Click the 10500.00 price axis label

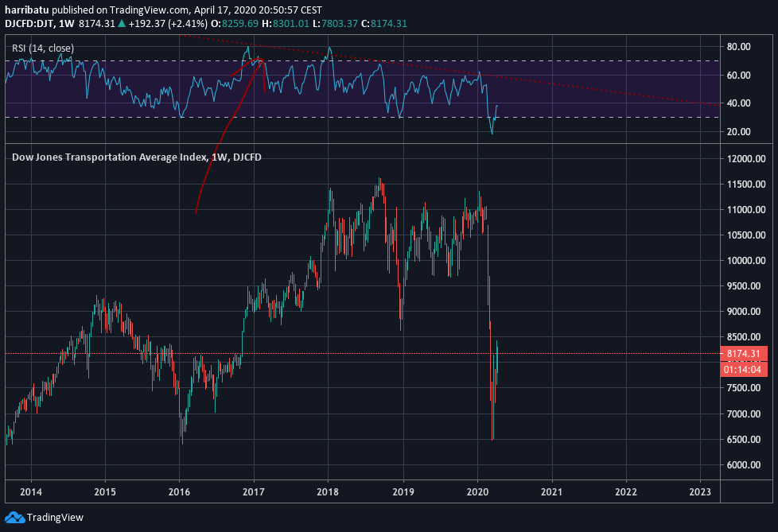[x=746, y=235]
